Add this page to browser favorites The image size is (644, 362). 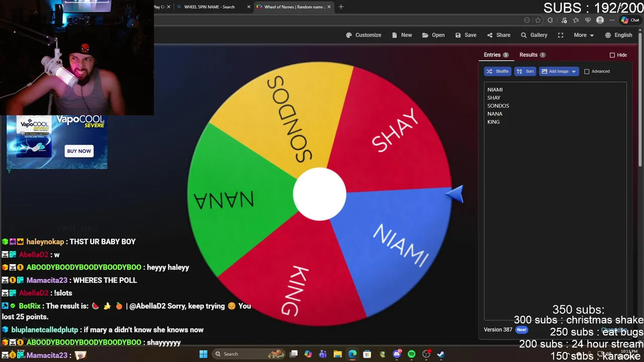[x=538, y=20]
